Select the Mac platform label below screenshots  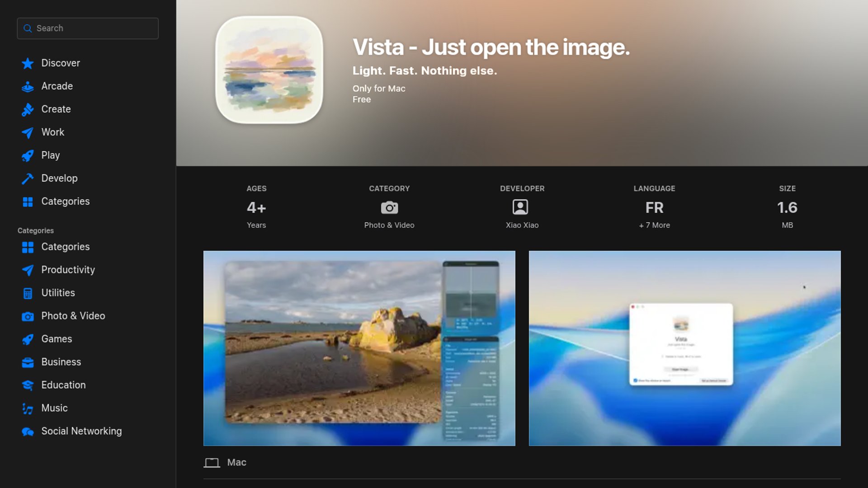pyautogui.click(x=236, y=462)
